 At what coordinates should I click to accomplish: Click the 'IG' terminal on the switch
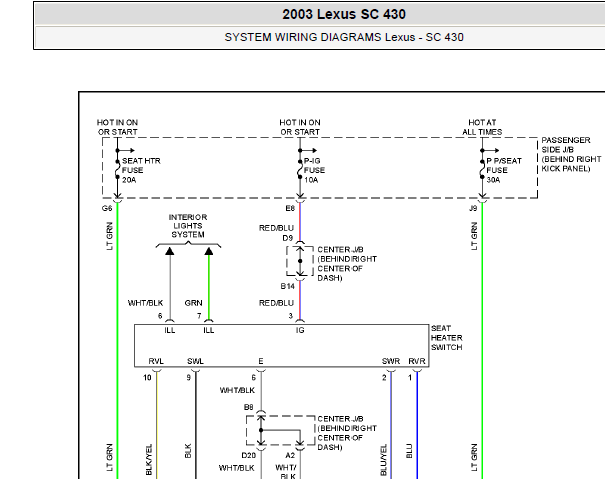[300, 330]
